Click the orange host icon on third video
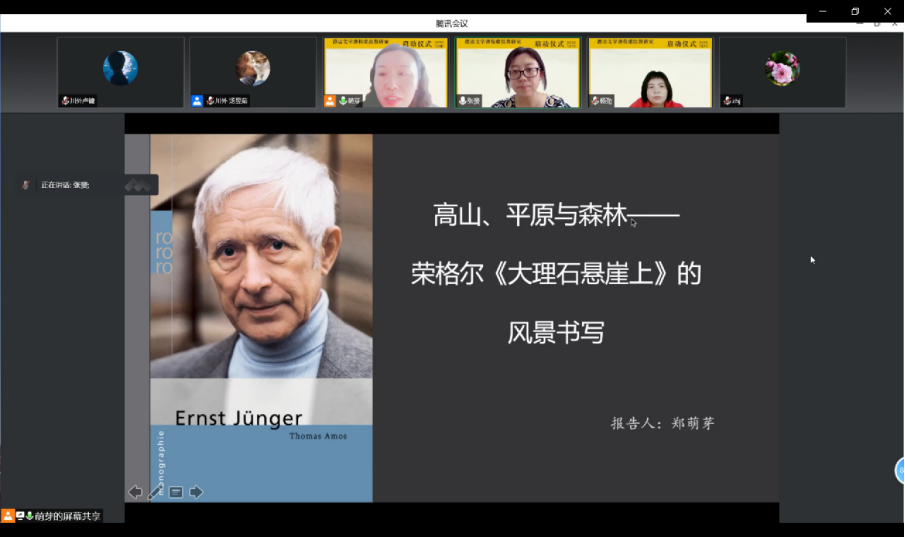The height and width of the screenshot is (537, 905). (330, 101)
